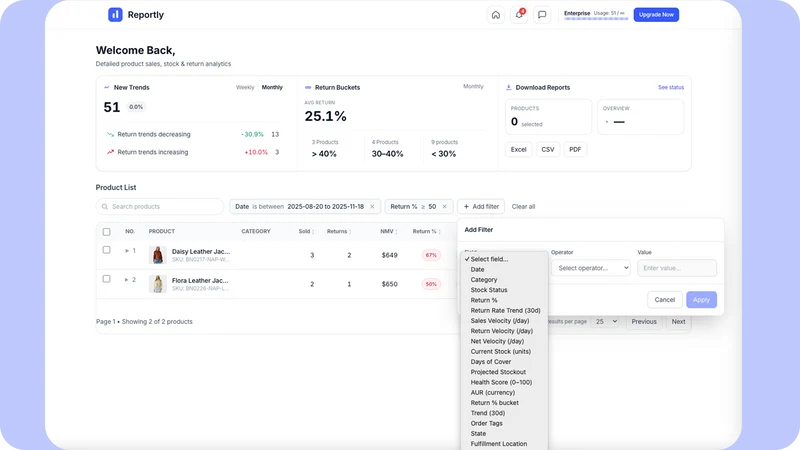This screenshot has height=450, width=800.
Task: Open the chat messages icon
Action: point(542,15)
